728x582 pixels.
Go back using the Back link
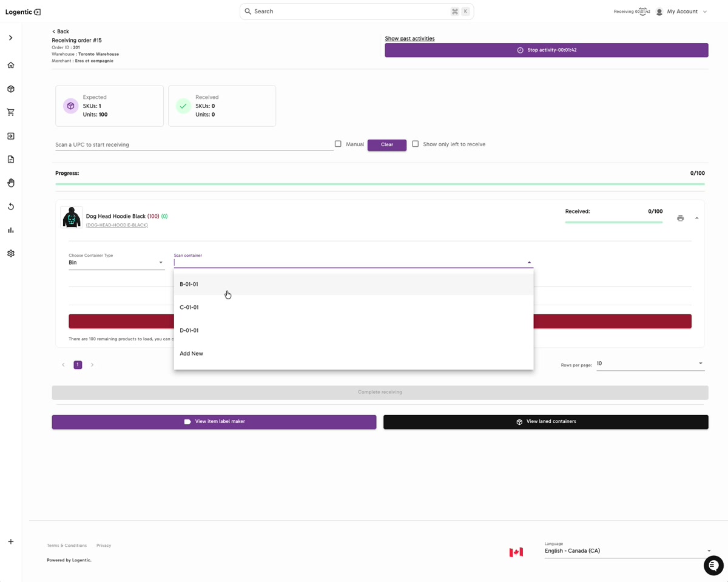(x=60, y=32)
